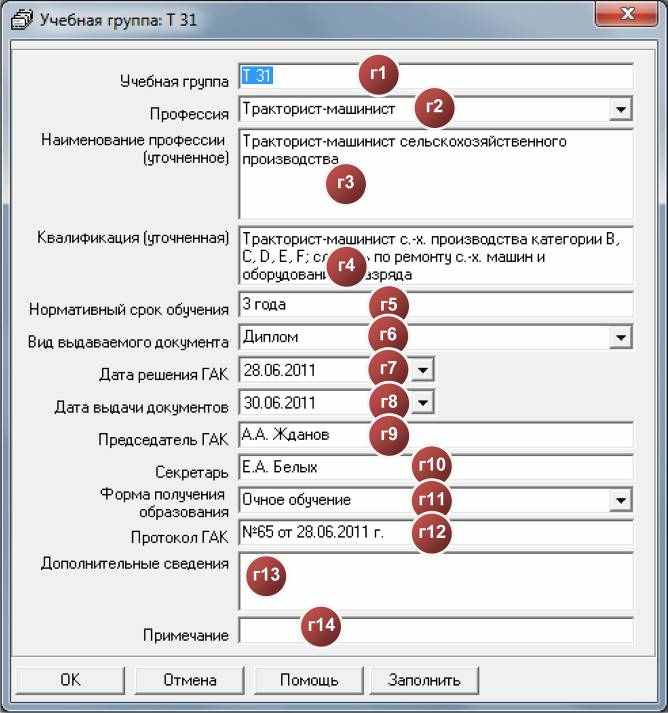Click the Секретарь field with Е.А. Белых
The height and width of the screenshot is (713, 668).
click(x=436, y=467)
